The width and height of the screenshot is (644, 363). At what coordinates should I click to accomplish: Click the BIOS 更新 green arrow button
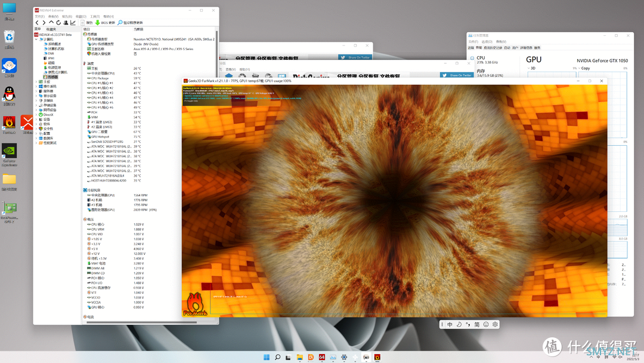(105, 23)
